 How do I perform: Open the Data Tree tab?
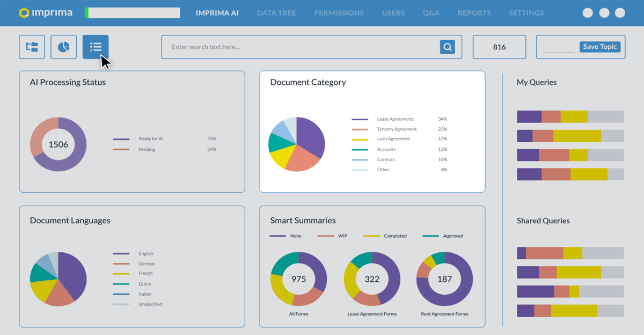pyautogui.click(x=276, y=13)
